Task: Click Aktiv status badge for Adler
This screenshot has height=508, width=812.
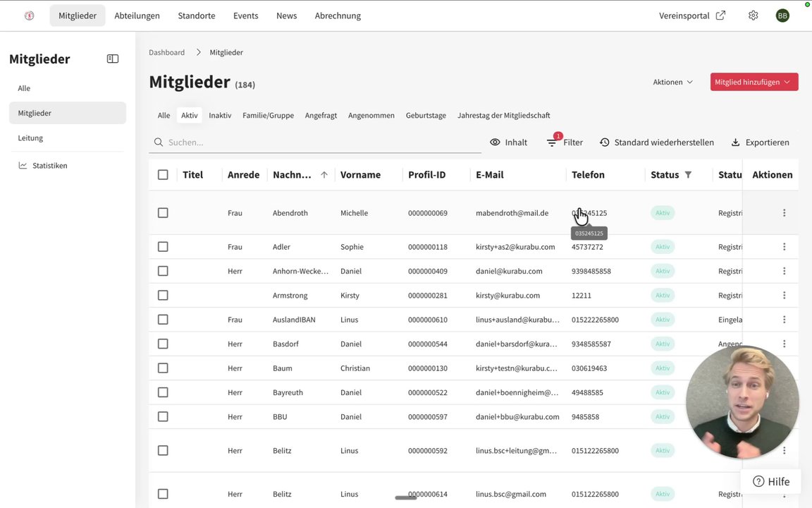Action: pos(663,247)
